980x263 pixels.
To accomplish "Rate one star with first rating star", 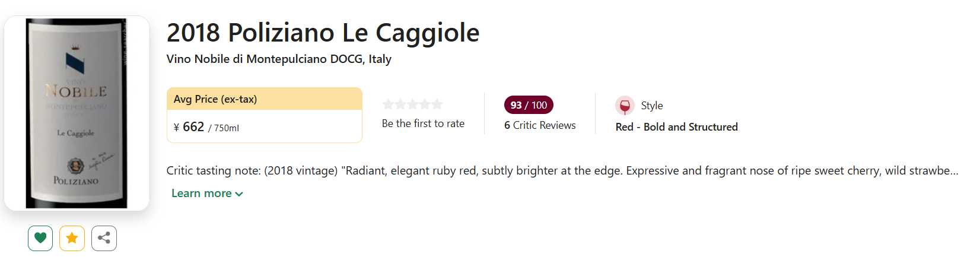I will point(389,104).
